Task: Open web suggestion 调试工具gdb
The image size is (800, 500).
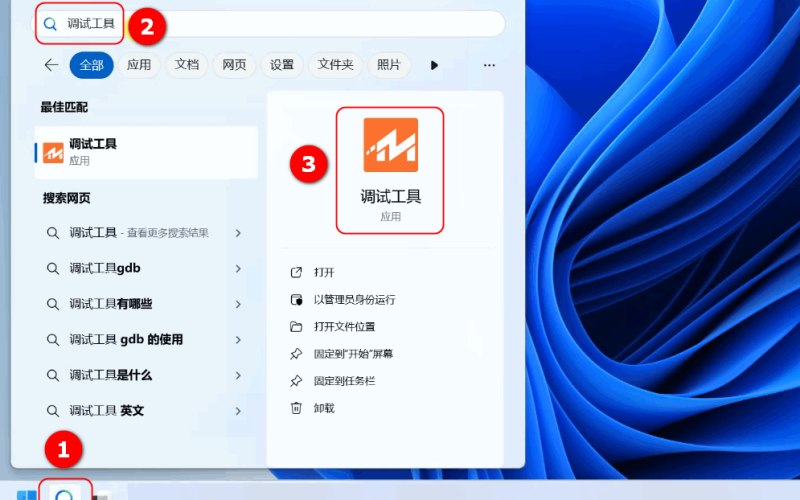Action: click(x=105, y=268)
